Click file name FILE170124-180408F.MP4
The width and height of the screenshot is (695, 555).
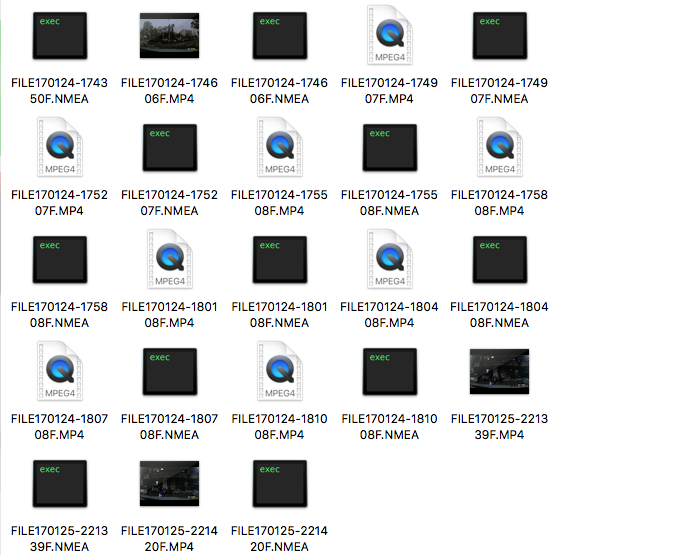(x=389, y=315)
